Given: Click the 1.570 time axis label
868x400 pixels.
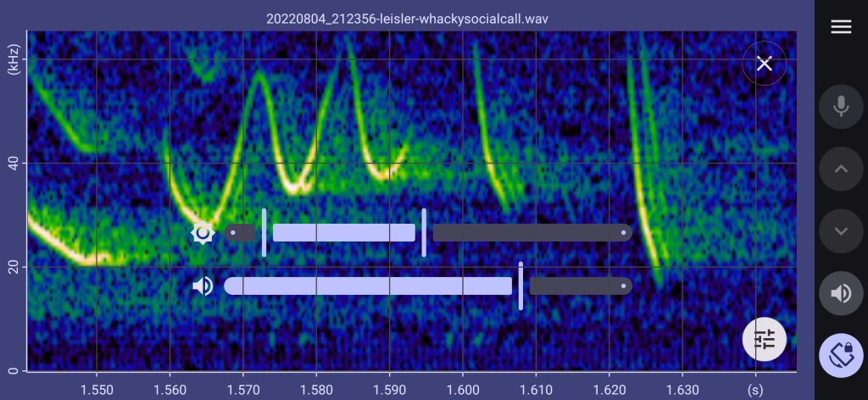Looking at the screenshot, I should [x=242, y=389].
